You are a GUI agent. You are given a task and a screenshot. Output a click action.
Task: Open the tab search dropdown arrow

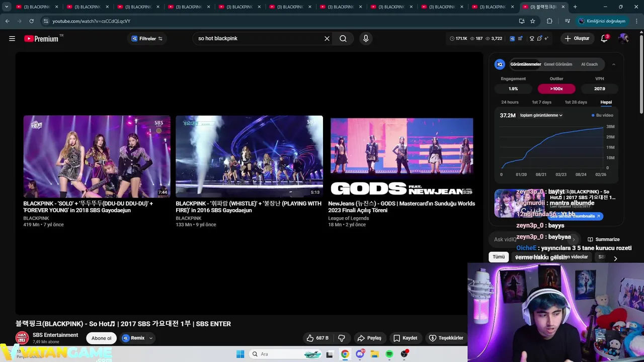tap(6, 7)
